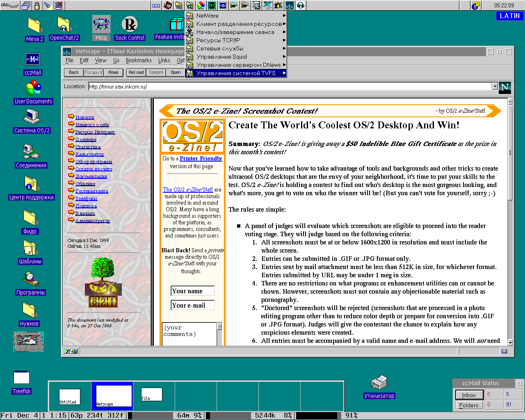Image resolution: width=525 pixels, height=420 pixels.
Task: Open the Printer Friendly link
Action: click(x=201, y=158)
